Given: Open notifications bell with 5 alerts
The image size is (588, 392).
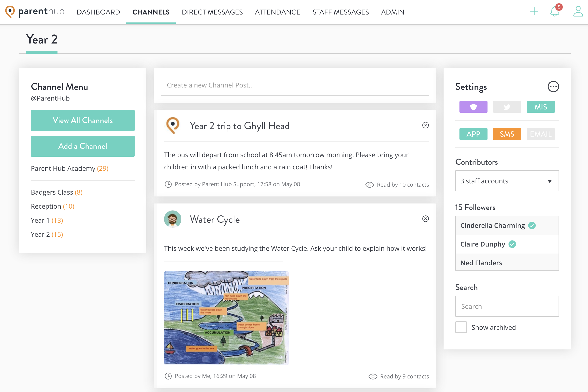Looking at the screenshot, I should coord(555,11).
